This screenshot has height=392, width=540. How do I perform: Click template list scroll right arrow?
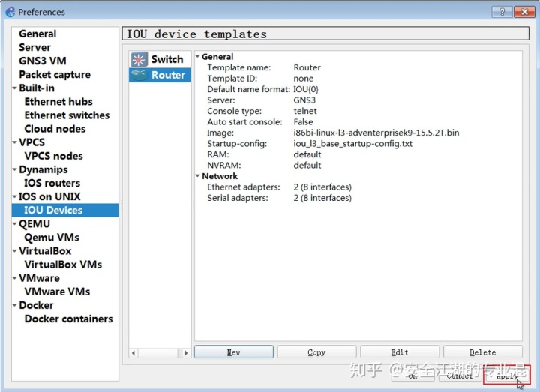(186, 353)
